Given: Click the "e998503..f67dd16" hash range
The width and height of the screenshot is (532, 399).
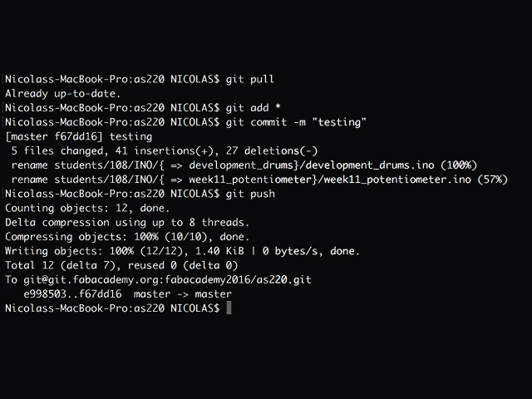Looking at the screenshot, I should pos(74,294).
